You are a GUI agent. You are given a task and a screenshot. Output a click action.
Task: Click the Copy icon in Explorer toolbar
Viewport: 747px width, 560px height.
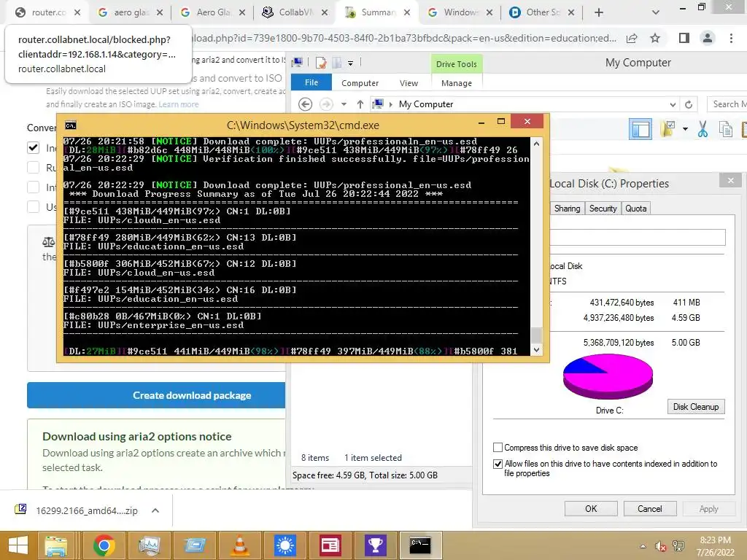[x=726, y=129]
